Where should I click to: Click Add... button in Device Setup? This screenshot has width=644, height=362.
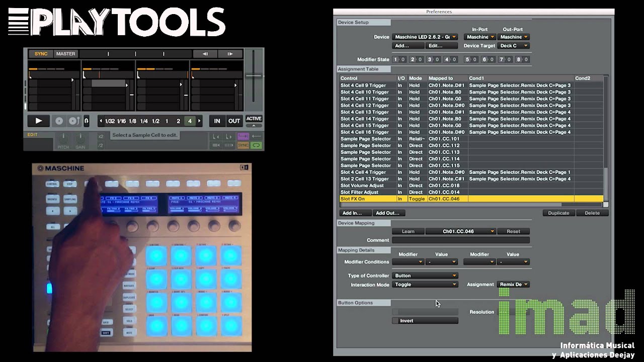click(x=408, y=46)
